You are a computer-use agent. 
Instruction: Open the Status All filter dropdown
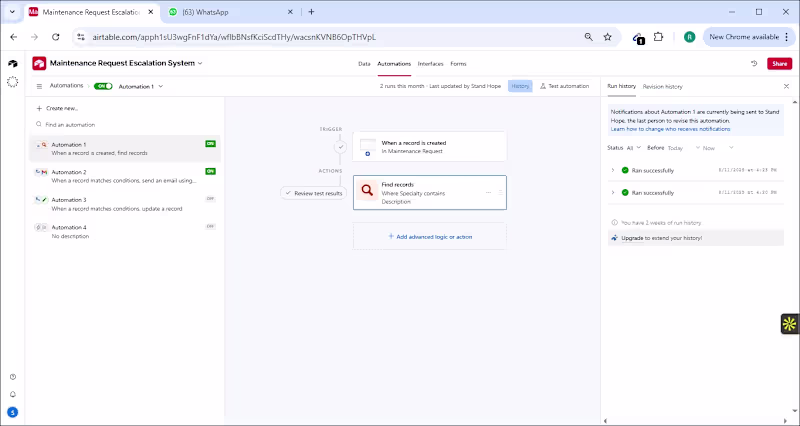[632, 147]
